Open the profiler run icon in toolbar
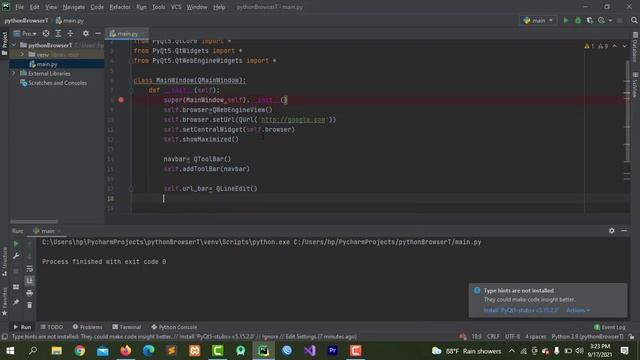 pos(601,20)
